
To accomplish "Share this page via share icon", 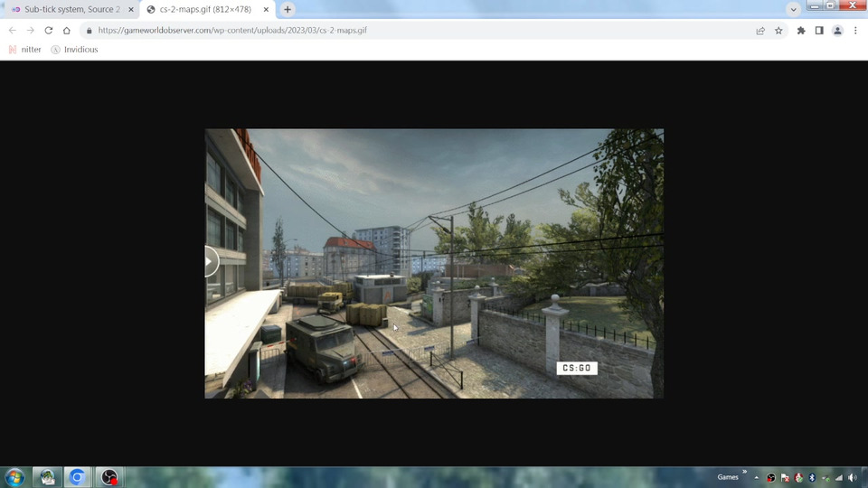I will coord(760,31).
